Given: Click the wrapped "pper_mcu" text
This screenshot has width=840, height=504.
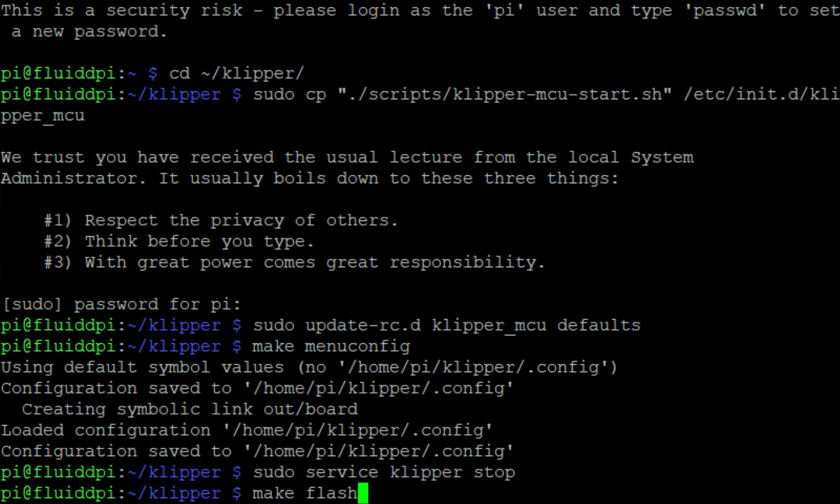Looking at the screenshot, I should (x=43, y=116).
